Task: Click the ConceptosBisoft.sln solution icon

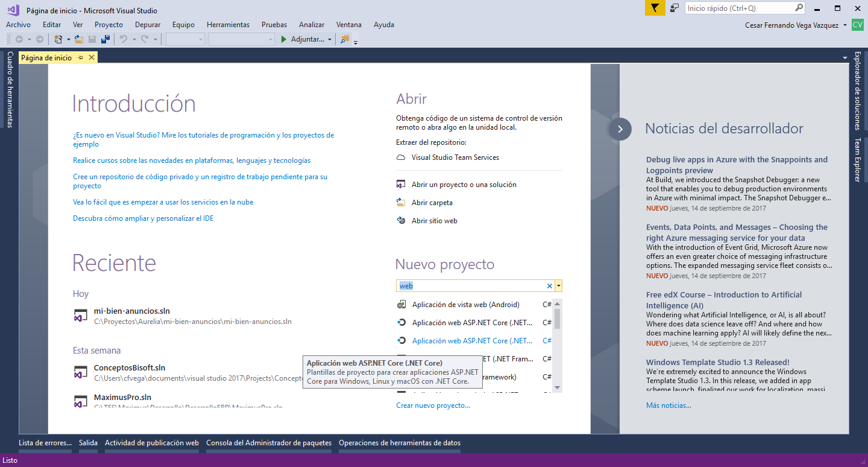Action: click(81, 372)
